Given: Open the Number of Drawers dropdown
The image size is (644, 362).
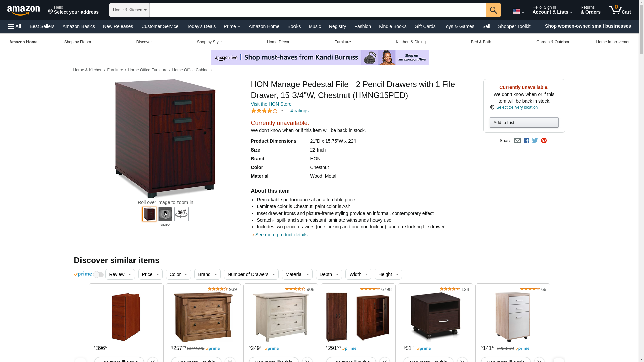Looking at the screenshot, I should pyautogui.click(x=251, y=274).
